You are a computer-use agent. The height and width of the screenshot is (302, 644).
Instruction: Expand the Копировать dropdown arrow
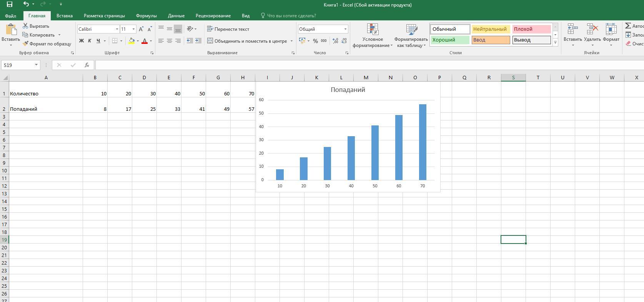pyautogui.click(x=59, y=35)
